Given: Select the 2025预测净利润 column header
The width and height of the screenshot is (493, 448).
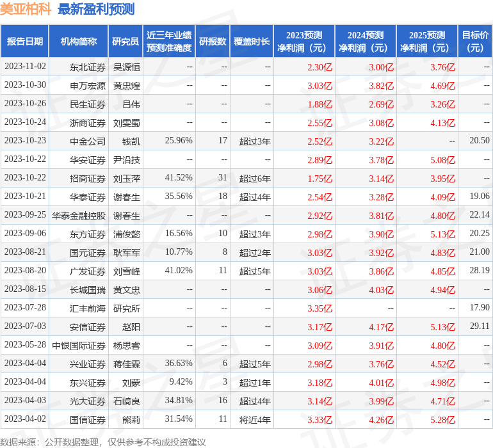Looking at the screenshot, I should [427, 41].
